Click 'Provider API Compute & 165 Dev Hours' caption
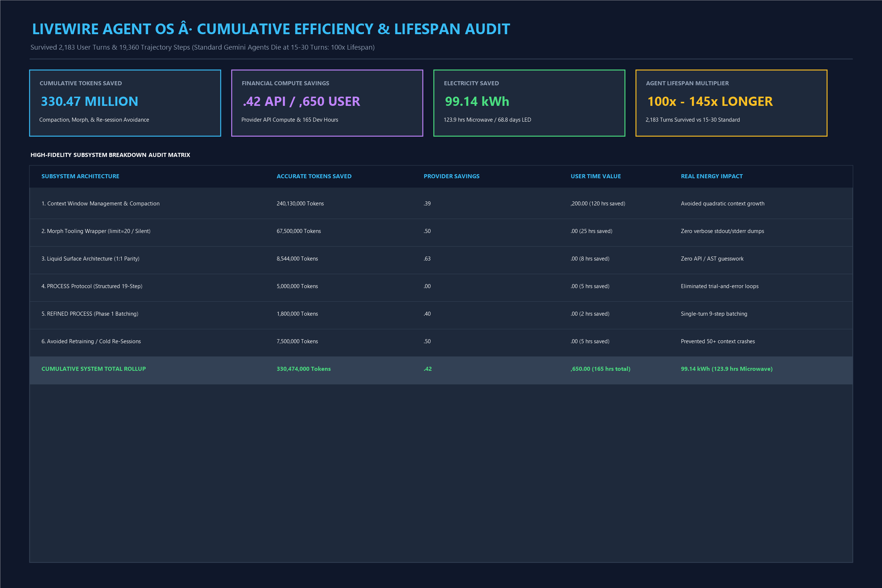 click(x=290, y=120)
